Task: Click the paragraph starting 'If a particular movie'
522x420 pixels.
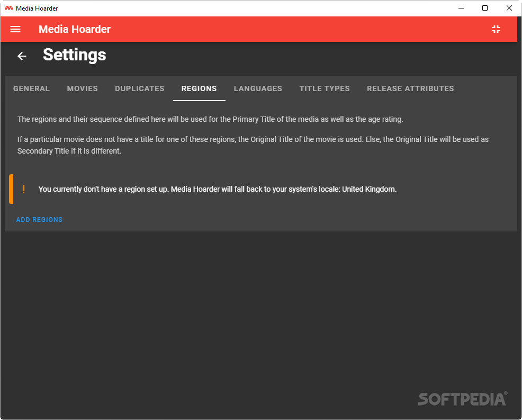Action: click(x=253, y=145)
